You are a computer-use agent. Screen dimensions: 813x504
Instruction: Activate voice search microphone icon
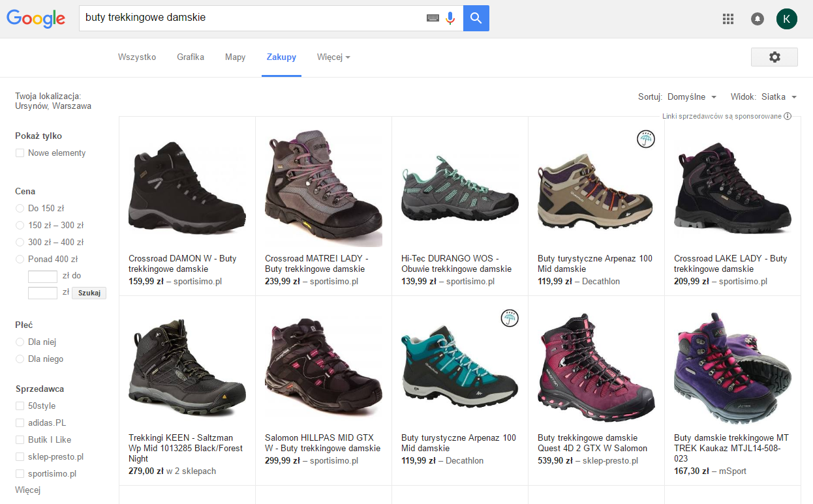pos(450,18)
